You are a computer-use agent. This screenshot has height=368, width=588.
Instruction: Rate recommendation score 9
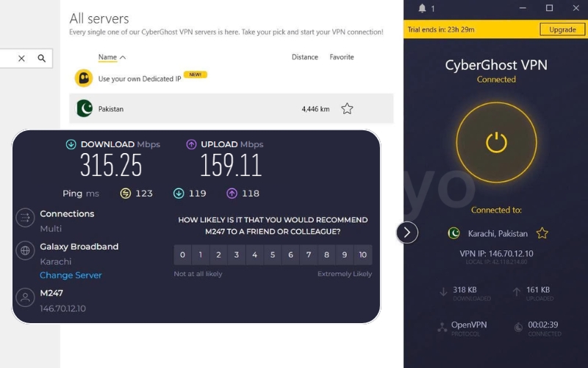pyautogui.click(x=345, y=255)
